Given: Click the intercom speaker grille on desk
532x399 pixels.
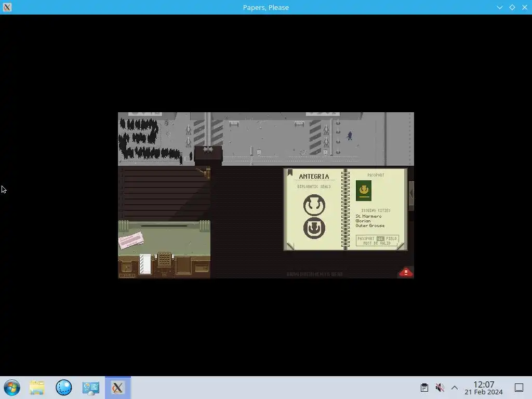Looking at the screenshot, I should tap(164, 260).
